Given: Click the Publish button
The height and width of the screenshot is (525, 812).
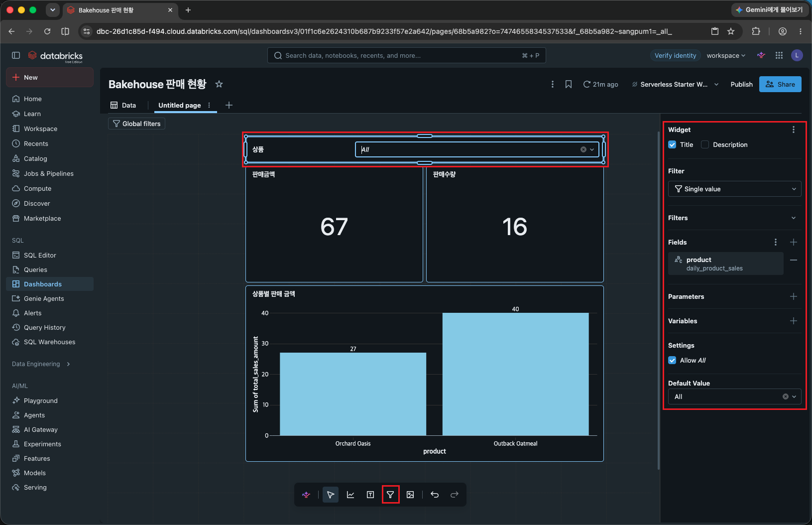Looking at the screenshot, I should 741,84.
